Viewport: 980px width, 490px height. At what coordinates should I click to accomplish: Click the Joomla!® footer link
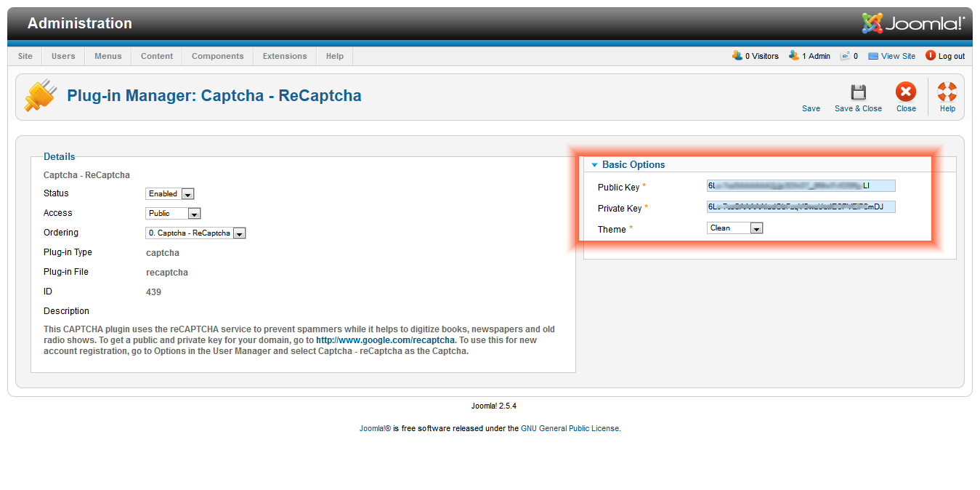click(x=376, y=428)
